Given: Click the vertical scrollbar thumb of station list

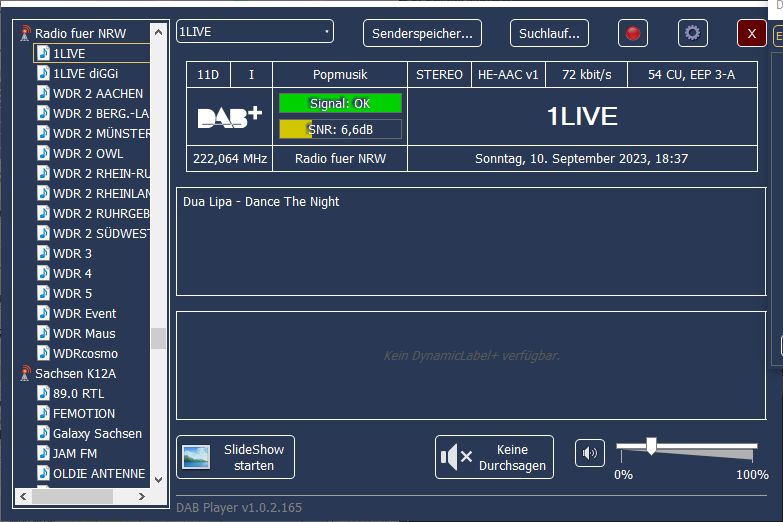Looking at the screenshot, I should pyautogui.click(x=158, y=338).
